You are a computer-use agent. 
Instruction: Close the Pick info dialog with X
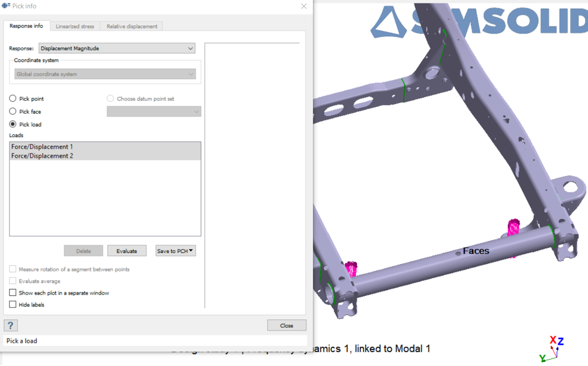click(x=303, y=6)
